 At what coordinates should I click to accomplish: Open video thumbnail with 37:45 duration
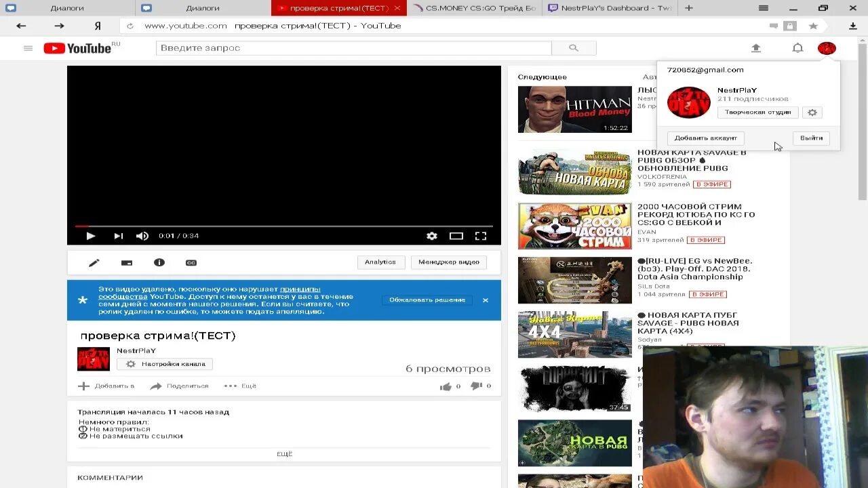575,389
